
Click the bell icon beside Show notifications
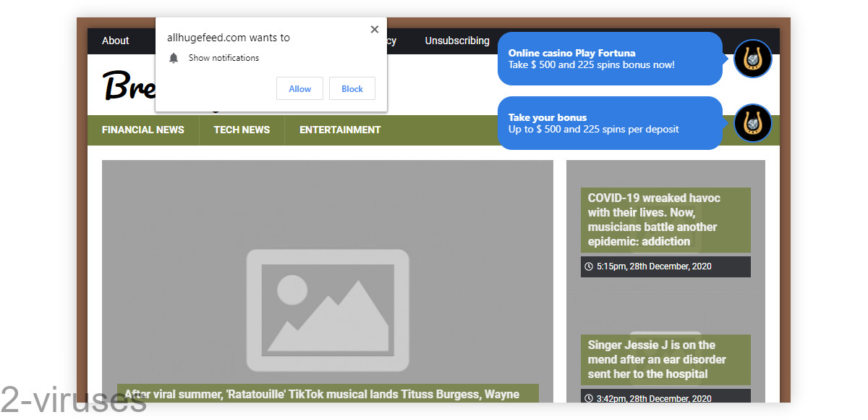[x=174, y=58]
